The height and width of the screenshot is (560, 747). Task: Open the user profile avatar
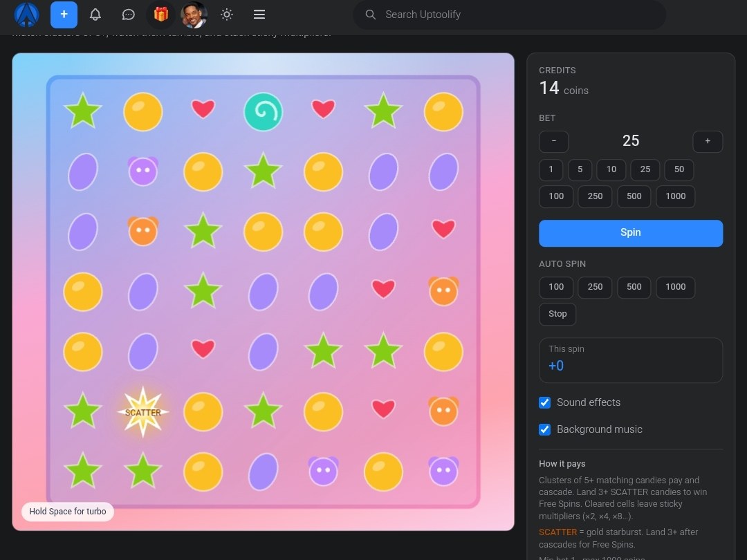pyautogui.click(x=194, y=15)
